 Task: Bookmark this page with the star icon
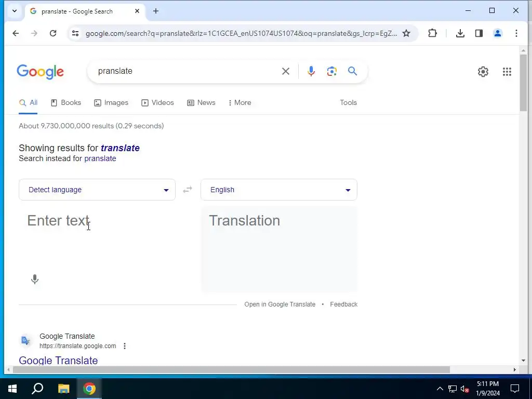(x=406, y=33)
